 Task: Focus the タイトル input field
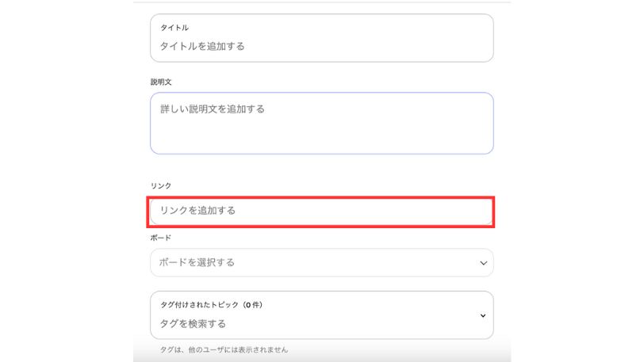click(x=321, y=46)
